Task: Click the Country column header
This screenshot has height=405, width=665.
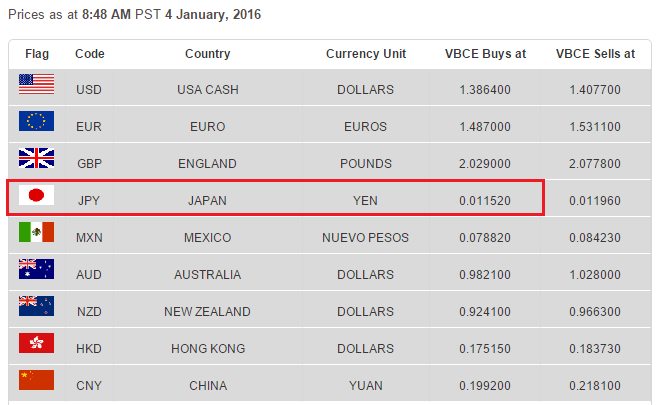Action: 207,54
